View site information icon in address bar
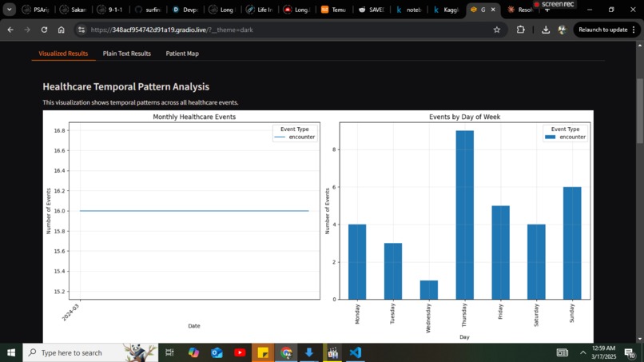Viewport: 644px width, 362px height. [81, 30]
